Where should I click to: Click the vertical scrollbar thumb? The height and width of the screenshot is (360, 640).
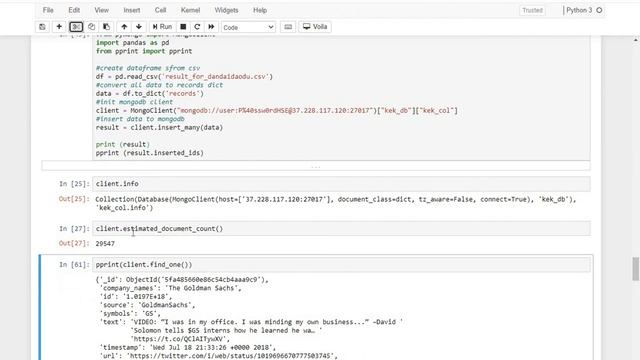636,269
